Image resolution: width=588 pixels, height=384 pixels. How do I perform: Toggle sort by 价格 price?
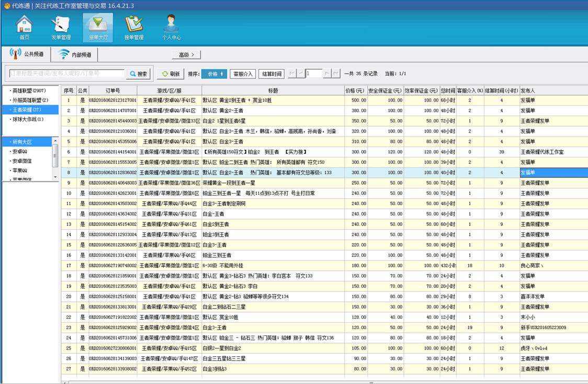(x=213, y=74)
